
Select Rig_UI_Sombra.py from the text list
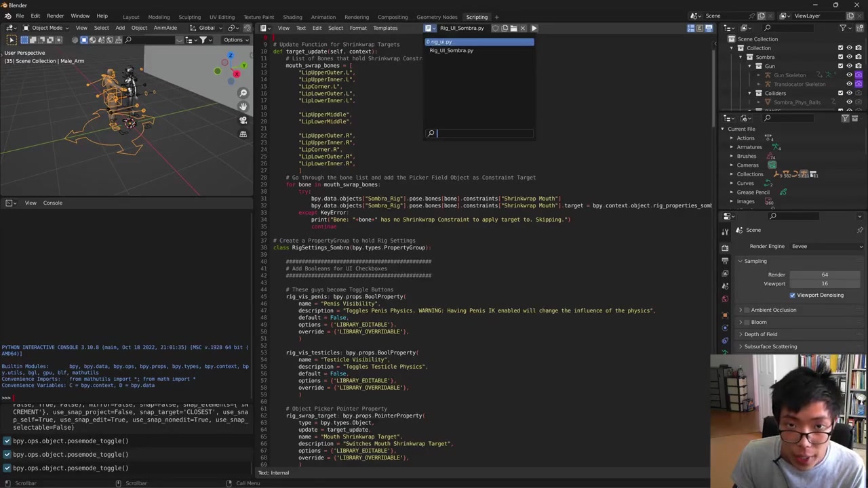(451, 51)
